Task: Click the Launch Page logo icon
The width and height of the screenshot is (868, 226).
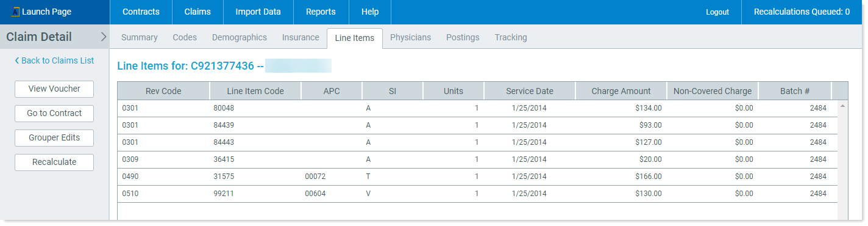Action: 16,12
